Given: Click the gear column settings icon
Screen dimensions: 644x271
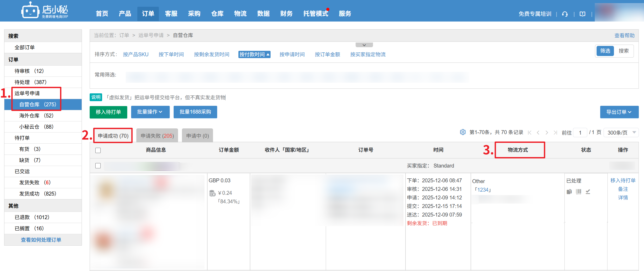Looking at the screenshot, I should click(463, 132).
